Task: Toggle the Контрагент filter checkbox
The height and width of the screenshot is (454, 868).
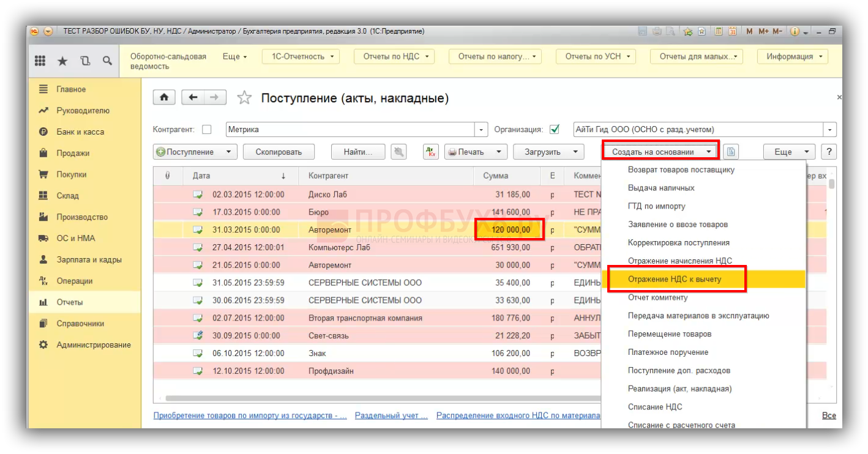Action: pyautogui.click(x=207, y=130)
